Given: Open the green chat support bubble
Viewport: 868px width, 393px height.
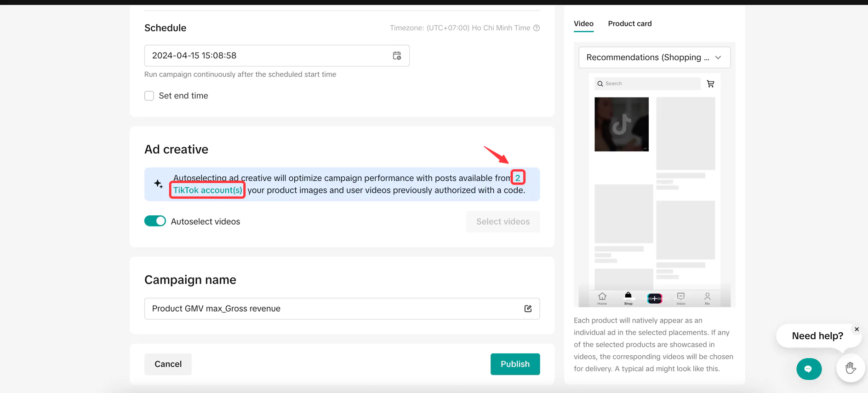Looking at the screenshot, I should pos(809,369).
